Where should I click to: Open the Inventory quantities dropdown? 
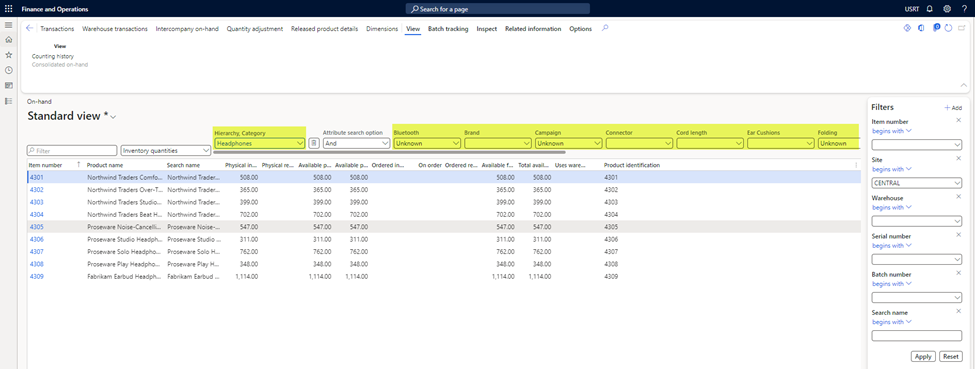[165, 151]
